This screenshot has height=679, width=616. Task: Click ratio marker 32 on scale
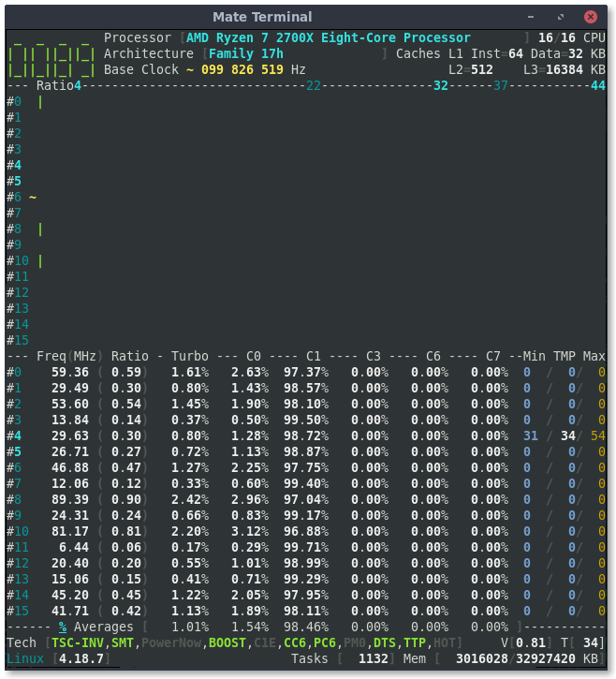pos(441,86)
